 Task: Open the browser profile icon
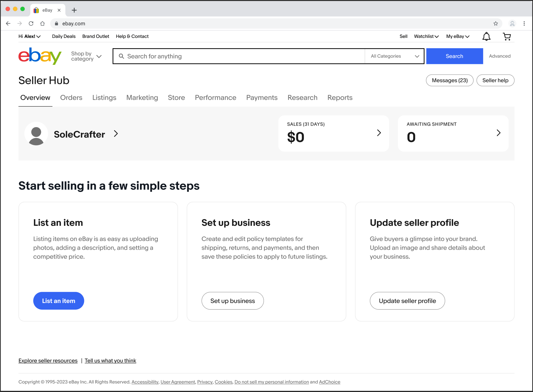pyautogui.click(x=512, y=24)
